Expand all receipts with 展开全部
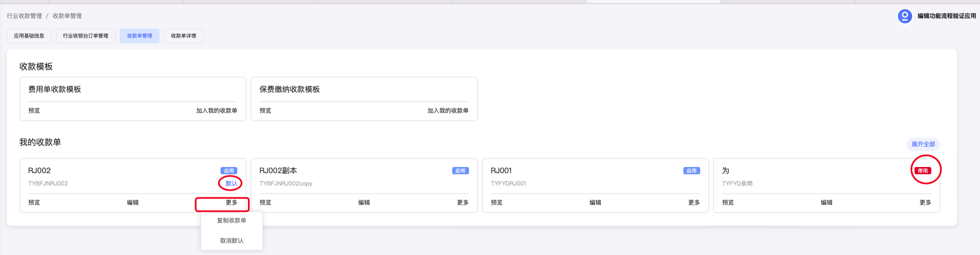980x255 pixels. [923, 145]
